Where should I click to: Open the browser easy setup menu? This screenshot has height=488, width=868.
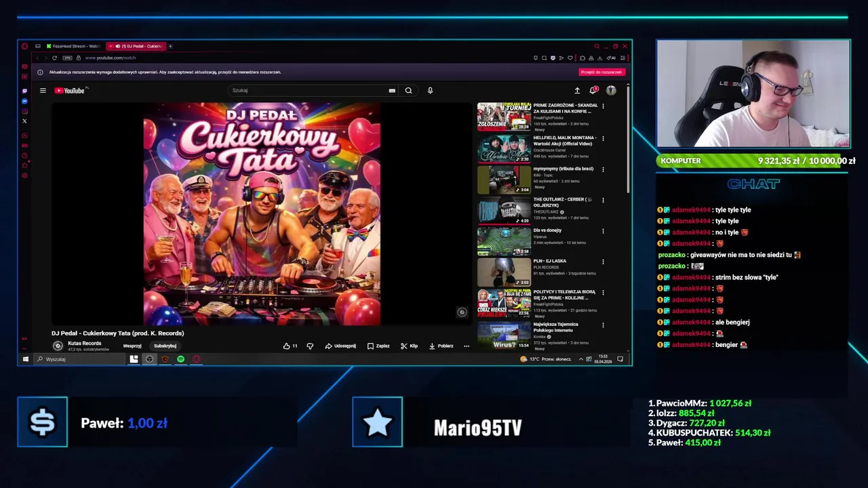coord(623,58)
